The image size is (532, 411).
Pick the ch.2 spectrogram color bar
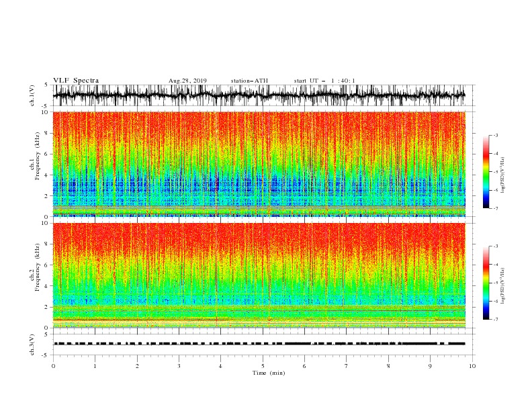click(486, 283)
